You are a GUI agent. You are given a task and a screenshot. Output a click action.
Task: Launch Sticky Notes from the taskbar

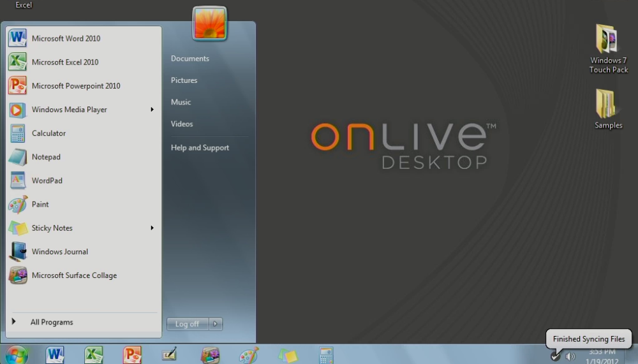pos(288,356)
